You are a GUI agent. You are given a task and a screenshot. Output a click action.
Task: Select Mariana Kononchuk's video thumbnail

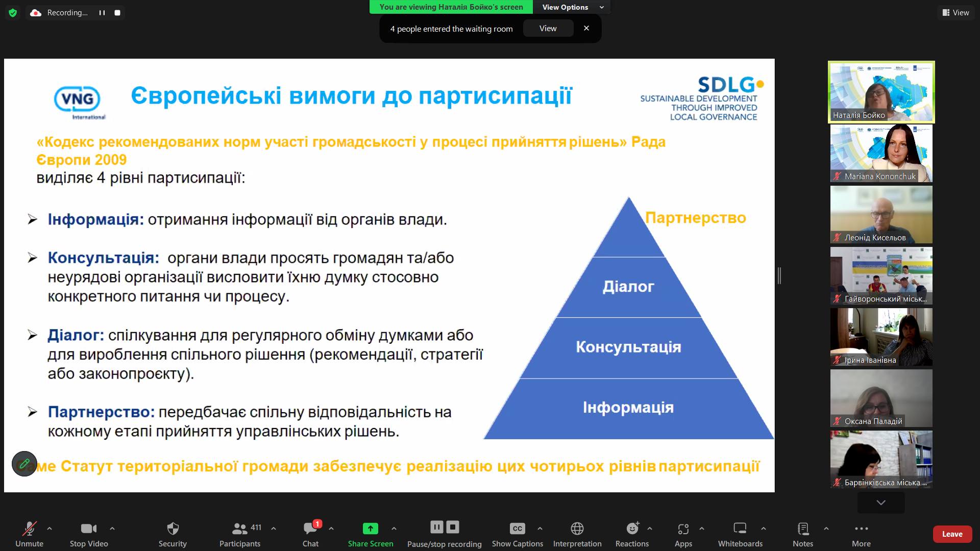881,154
